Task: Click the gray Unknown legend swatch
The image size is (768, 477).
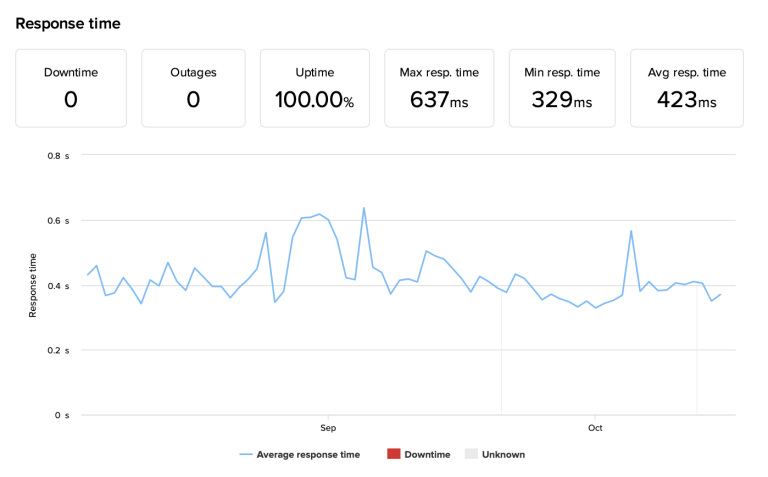Action: click(471, 454)
